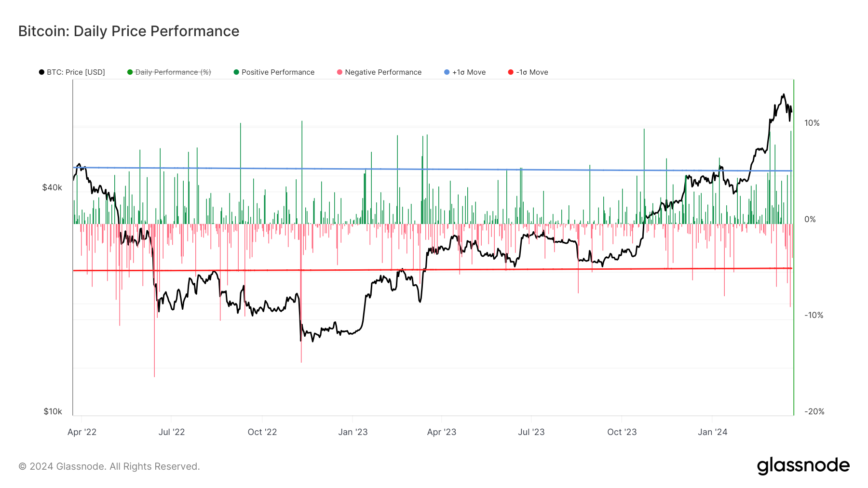The height and width of the screenshot is (488, 868).
Task: Click the 10% performance axis label
Action: pos(812,123)
